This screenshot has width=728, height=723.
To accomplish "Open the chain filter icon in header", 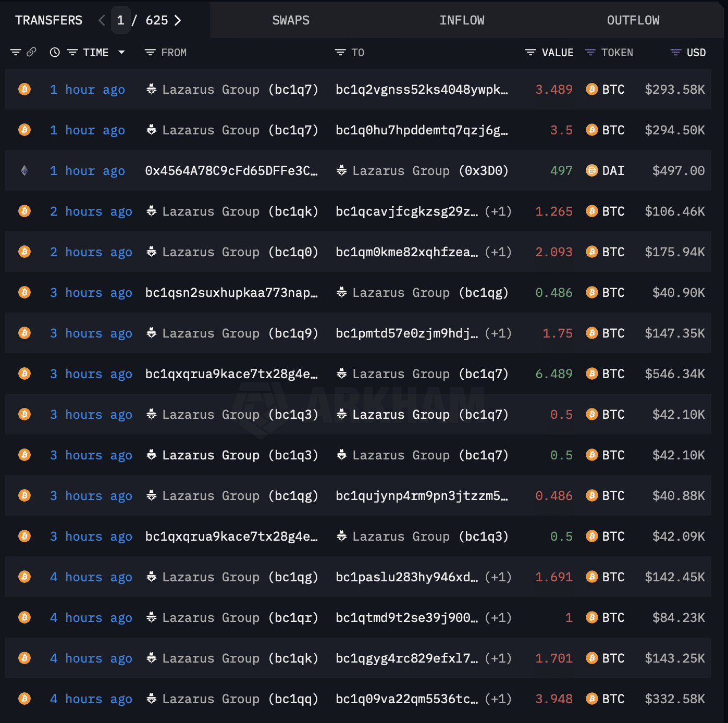I will tap(16, 52).
